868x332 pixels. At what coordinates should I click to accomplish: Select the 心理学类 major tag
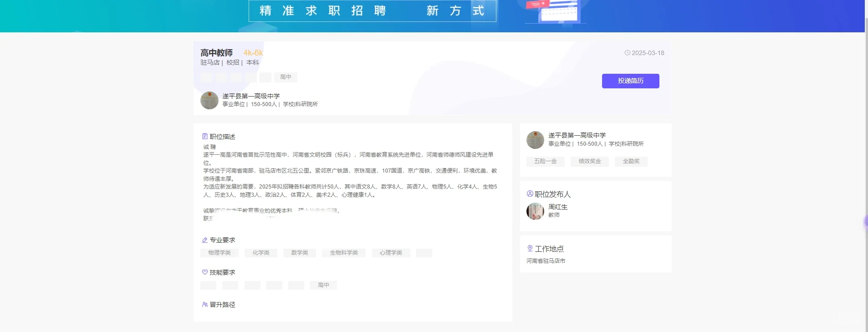click(x=391, y=253)
